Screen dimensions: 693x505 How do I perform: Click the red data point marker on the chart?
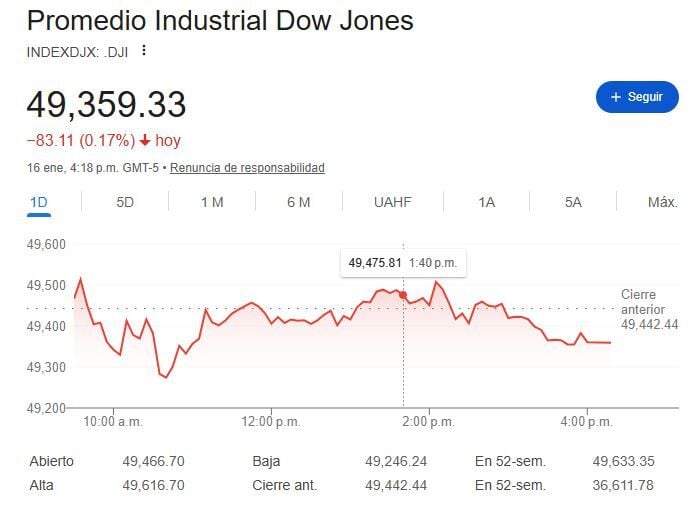pos(403,295)
